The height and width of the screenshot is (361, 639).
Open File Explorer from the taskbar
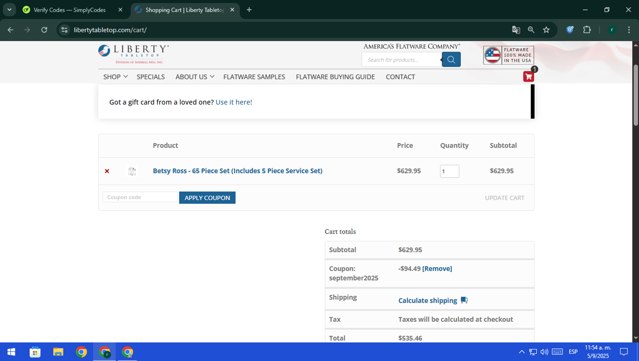click(58, 352)
